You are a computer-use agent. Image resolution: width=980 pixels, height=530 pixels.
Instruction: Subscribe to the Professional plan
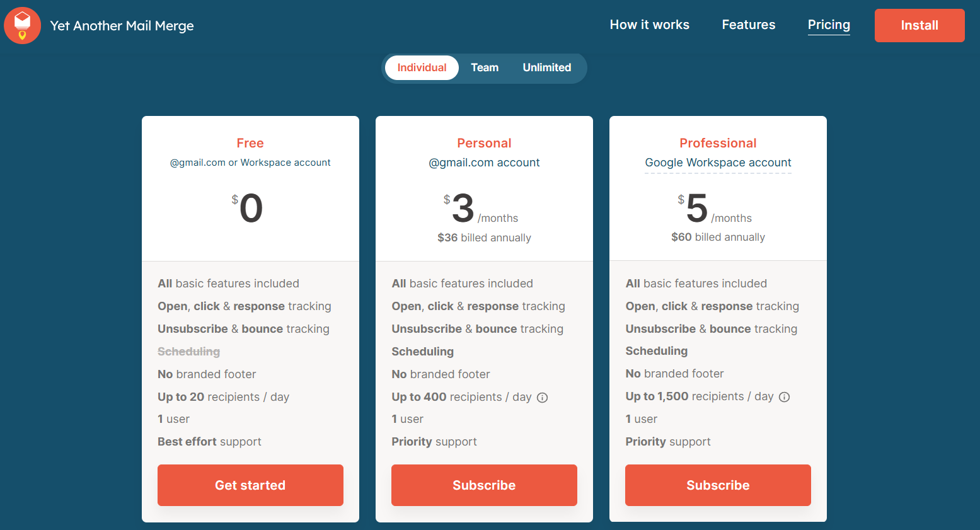[x=718, y=485]
